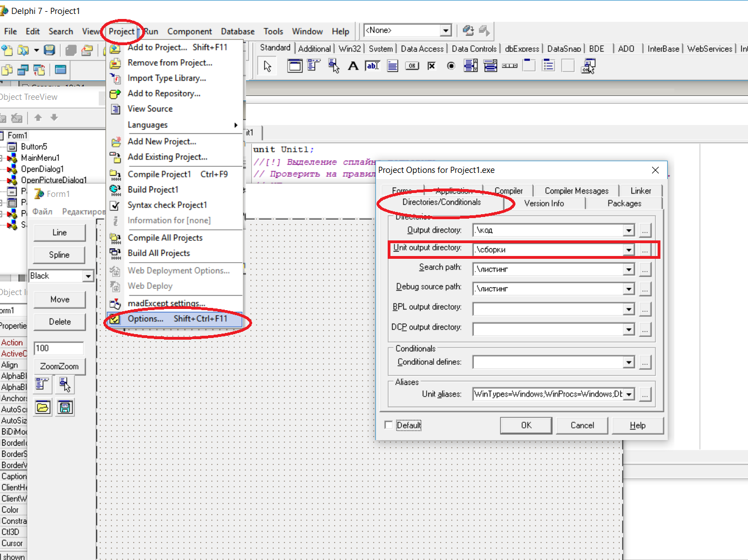This screenshot has height=560, width=748.
Task: Switch to the Compiler tab
Action: coord(509,191)
